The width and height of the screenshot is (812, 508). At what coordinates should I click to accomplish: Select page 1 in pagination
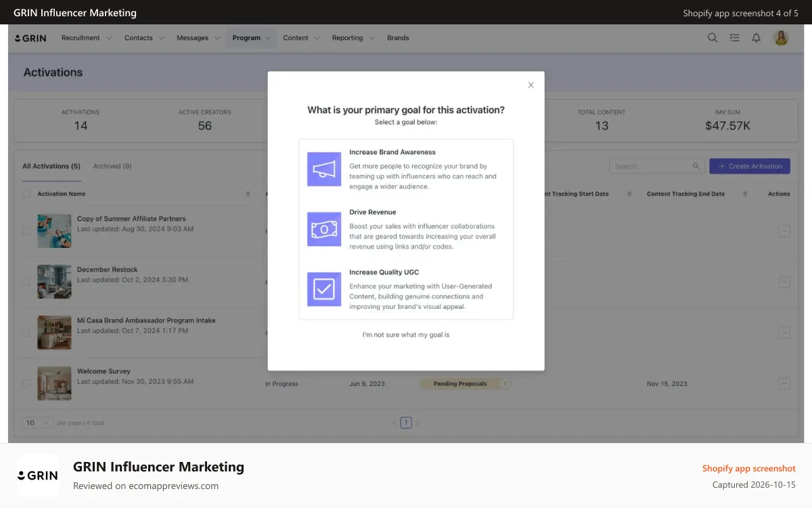406,423
